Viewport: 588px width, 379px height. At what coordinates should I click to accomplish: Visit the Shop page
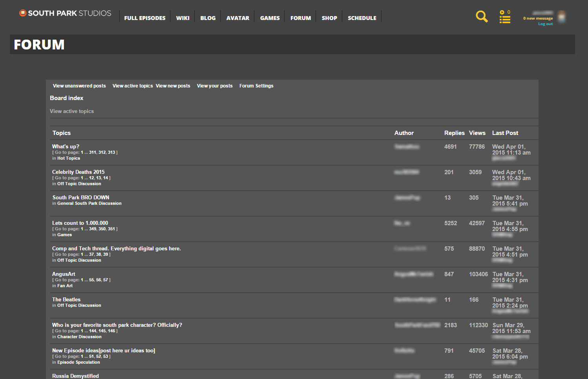(x=329, y=18)
